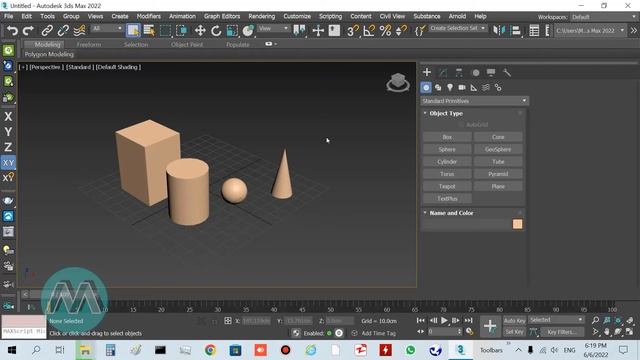Click the Cone primitive button

(498, 137)
